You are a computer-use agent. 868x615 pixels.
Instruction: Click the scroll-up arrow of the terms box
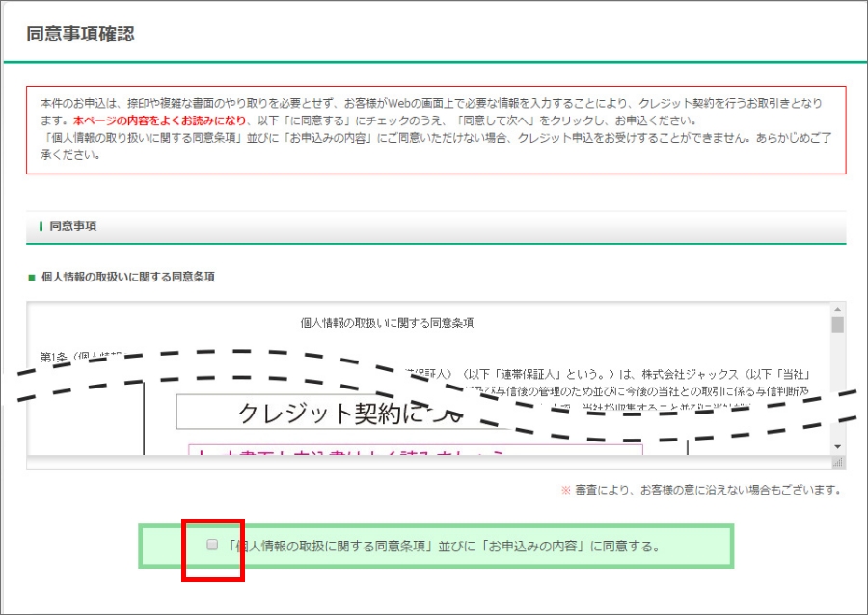[837, 309]
